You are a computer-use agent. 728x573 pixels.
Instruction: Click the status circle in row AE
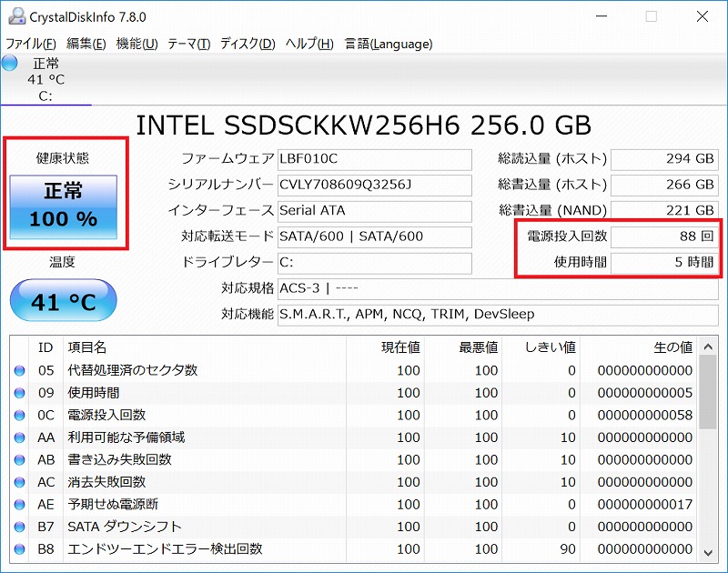point(19,505)
